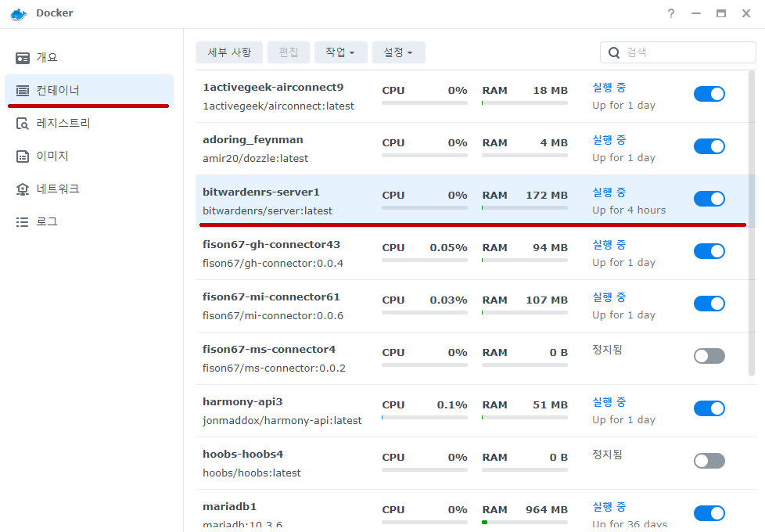The height and width of the screenshot is (532, 765).
Task: Click the 레지스트리 registry search icon
Action: pos(23,124)
